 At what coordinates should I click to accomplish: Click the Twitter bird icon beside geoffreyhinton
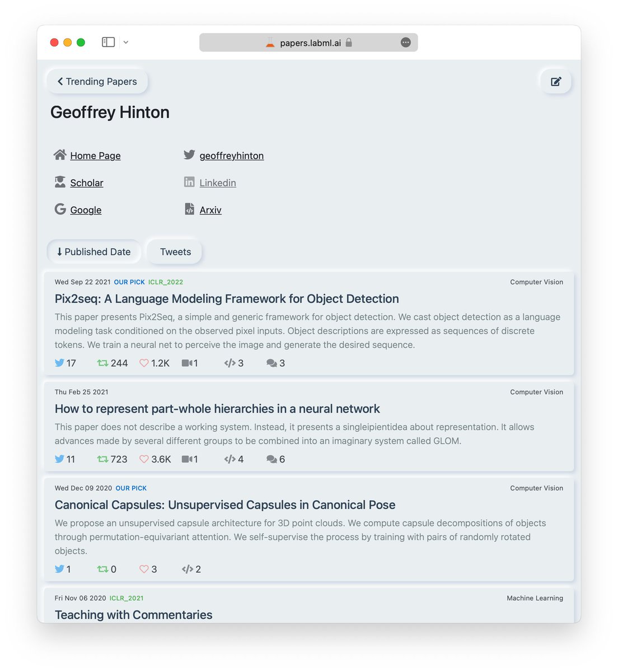point(189,155)
